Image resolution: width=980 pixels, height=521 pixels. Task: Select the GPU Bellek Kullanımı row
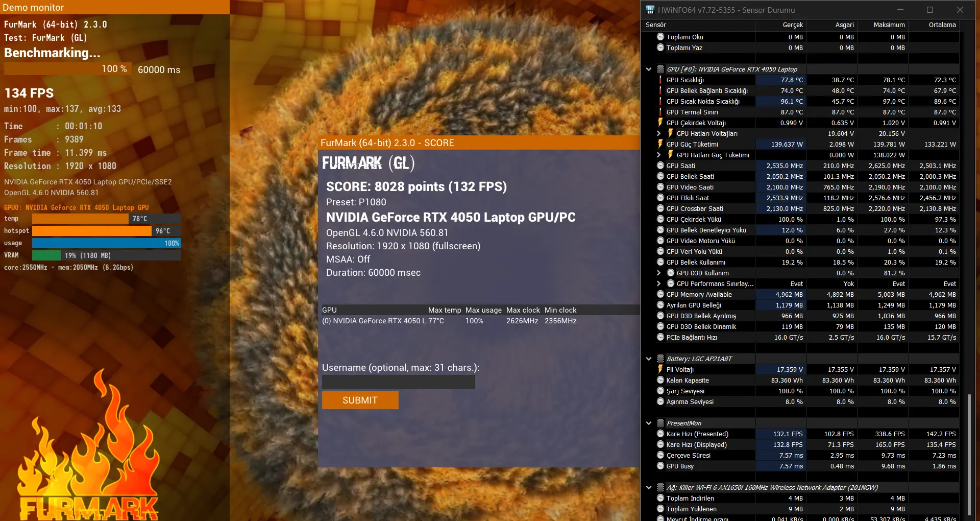tap(801, 263)
